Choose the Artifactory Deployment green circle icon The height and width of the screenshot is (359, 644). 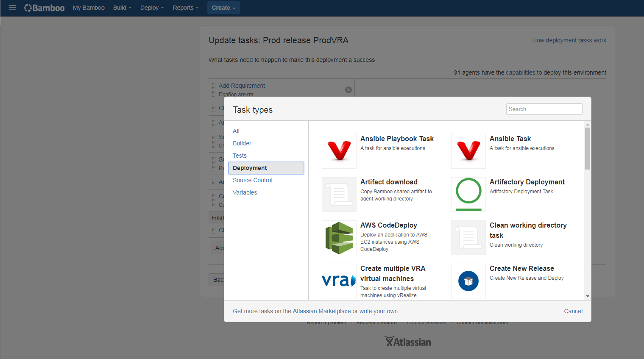point(468,195)
